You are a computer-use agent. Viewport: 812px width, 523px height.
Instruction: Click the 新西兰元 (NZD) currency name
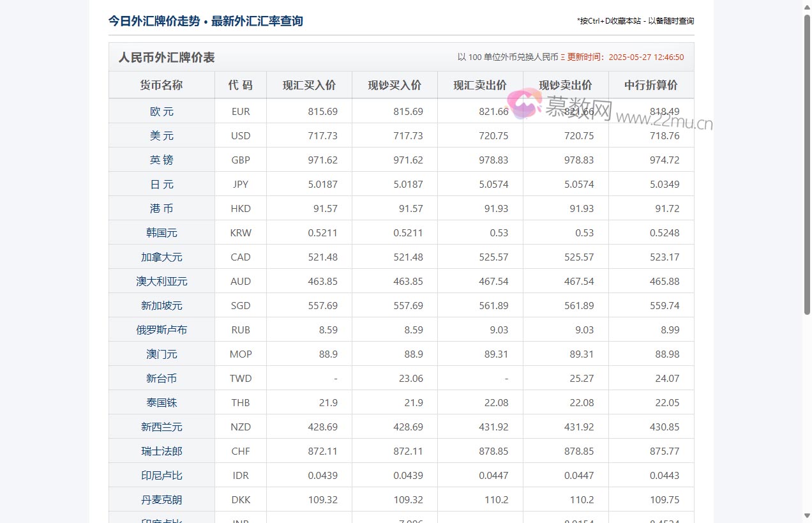pos(162,426)
